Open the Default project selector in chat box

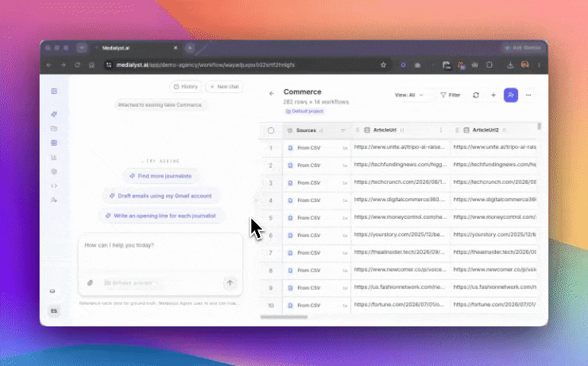pos(132,283)
